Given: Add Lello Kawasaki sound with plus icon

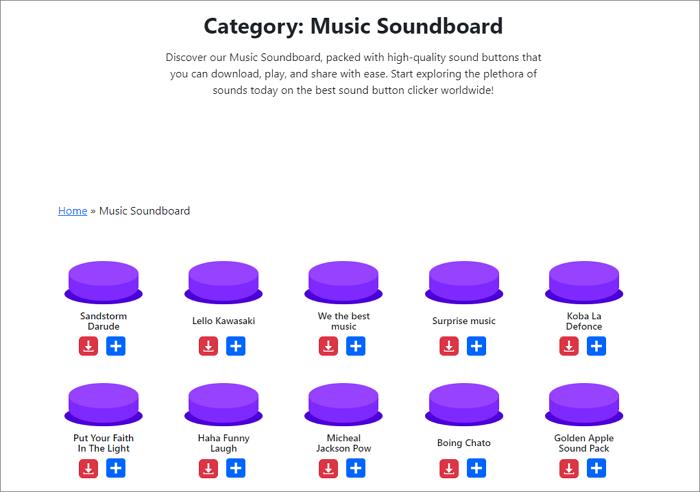Looking at the screenshot, I should [236, 346].
